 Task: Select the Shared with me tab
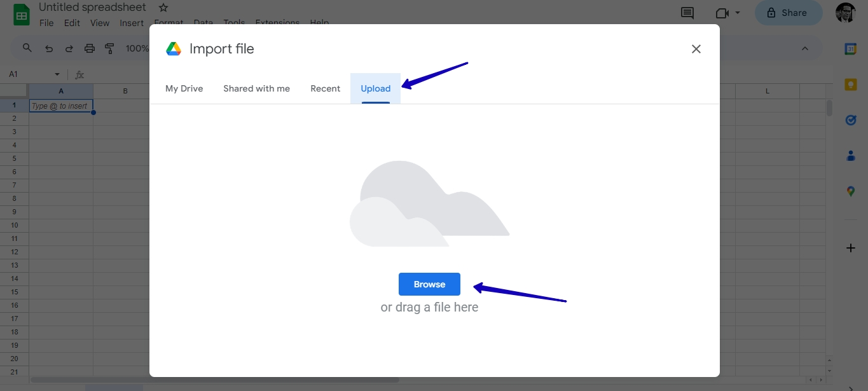click(256, 88)
